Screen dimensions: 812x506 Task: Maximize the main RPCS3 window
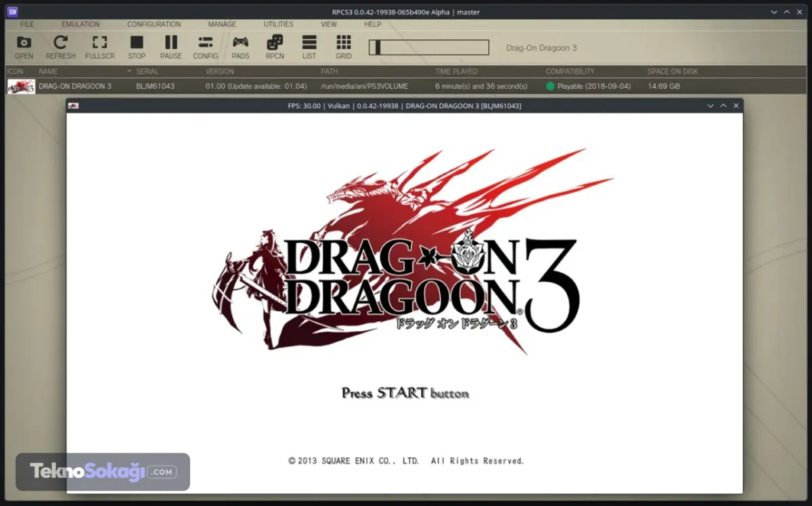point(787,11)
